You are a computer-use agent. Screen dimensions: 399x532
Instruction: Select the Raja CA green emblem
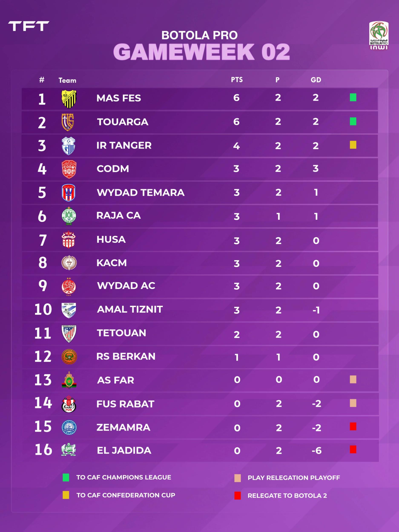pyautogui.click(x=69, y=216)
